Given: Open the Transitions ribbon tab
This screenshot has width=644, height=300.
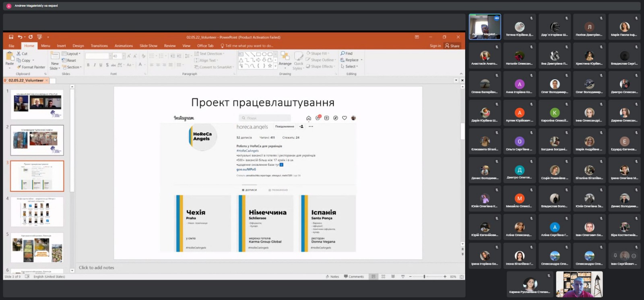Looking at the screenshot, I should point(99,46).
